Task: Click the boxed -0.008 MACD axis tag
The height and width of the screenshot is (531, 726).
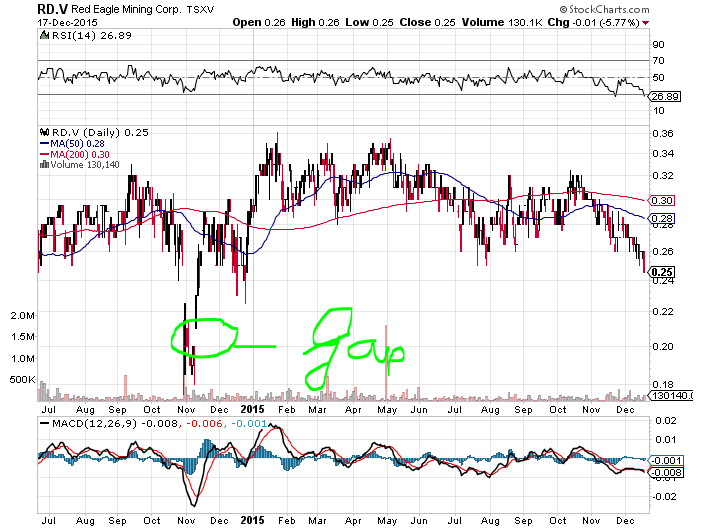Action: coord(666,473)
